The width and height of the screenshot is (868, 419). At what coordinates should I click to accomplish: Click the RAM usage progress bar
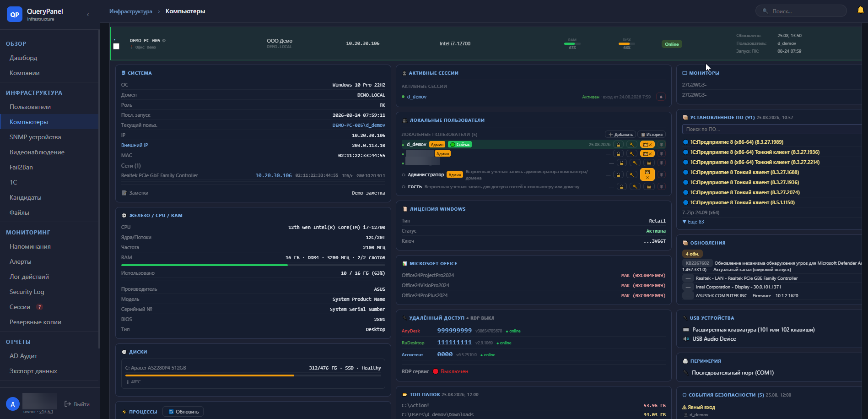(x=253, y=265)
